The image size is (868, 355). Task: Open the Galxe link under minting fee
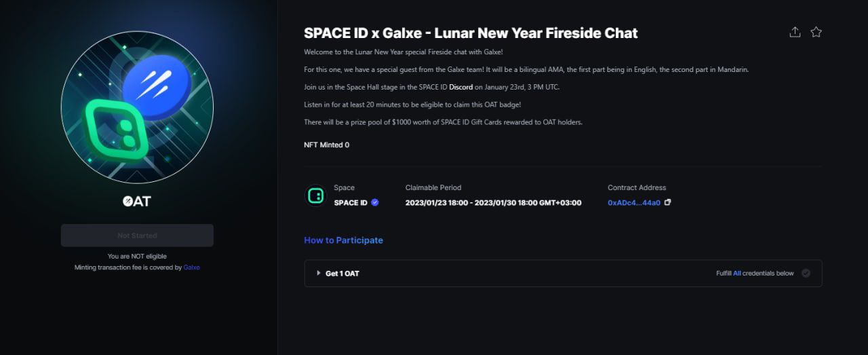pos(191,267)
